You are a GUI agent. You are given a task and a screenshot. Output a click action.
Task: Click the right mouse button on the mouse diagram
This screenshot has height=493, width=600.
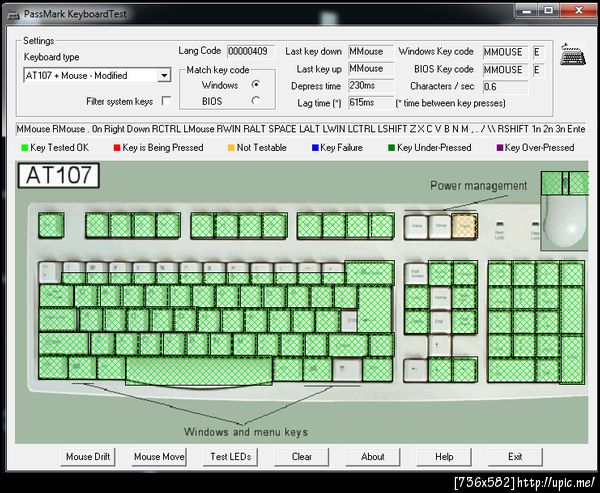[x=579, y=183]
